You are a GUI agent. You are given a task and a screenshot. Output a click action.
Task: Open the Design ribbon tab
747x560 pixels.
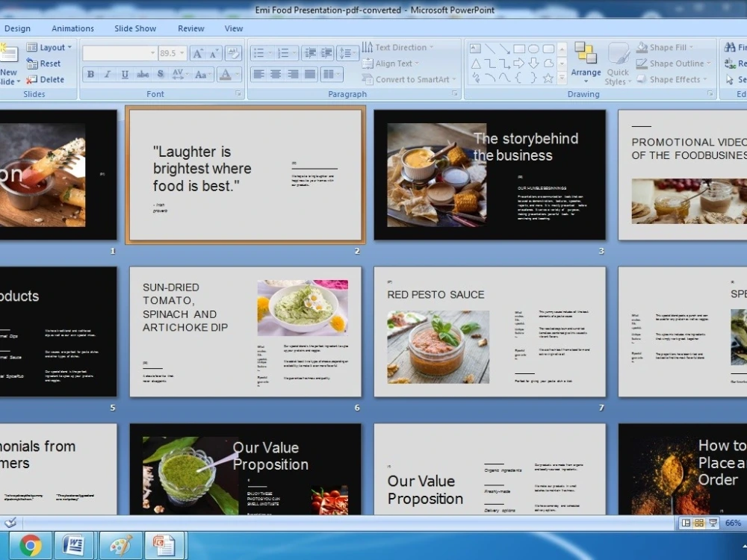click(x=17, y=28)
